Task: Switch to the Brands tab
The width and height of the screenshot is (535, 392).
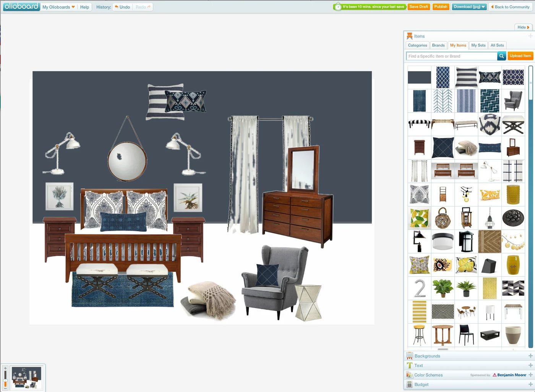Action: (x=438, y=45)
